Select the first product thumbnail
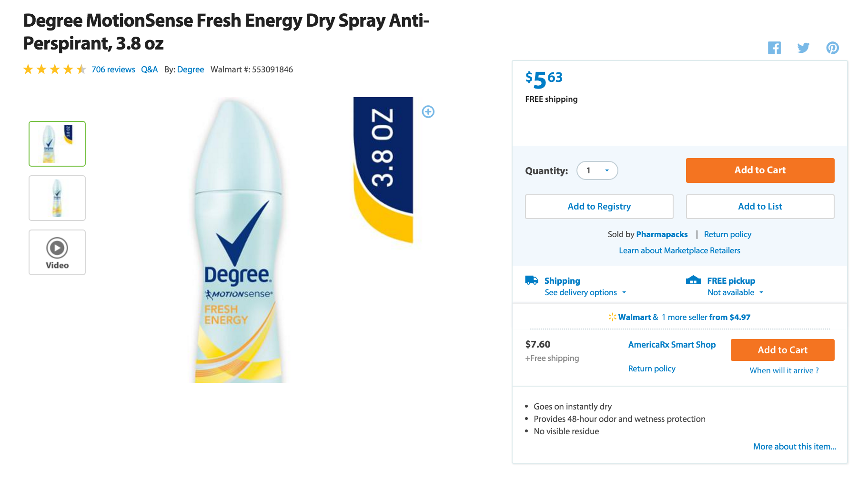The image size is (868, 479). [57, 144]
